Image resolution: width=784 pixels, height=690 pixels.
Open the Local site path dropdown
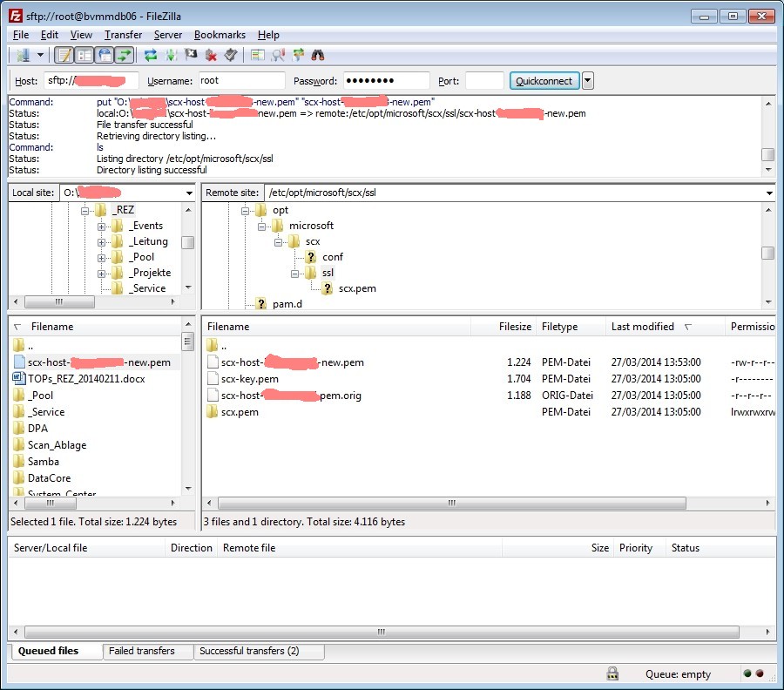click(x=189, y=193)
